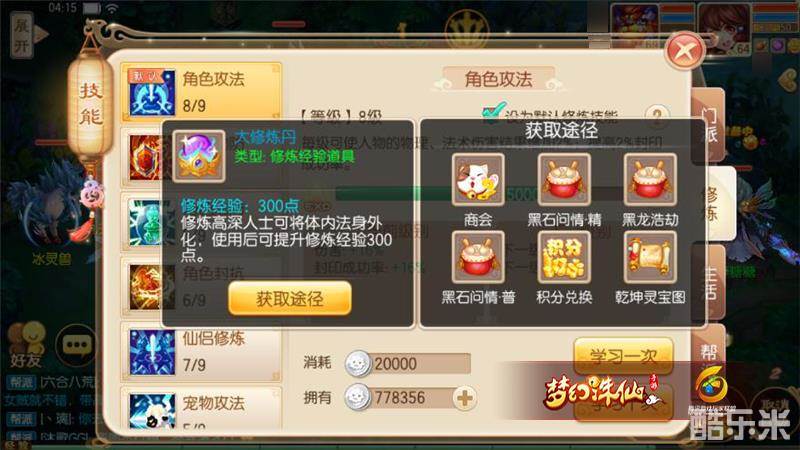Add silver with the plus button
This screenshot has width=800, height=450.
tap(464, 398)
